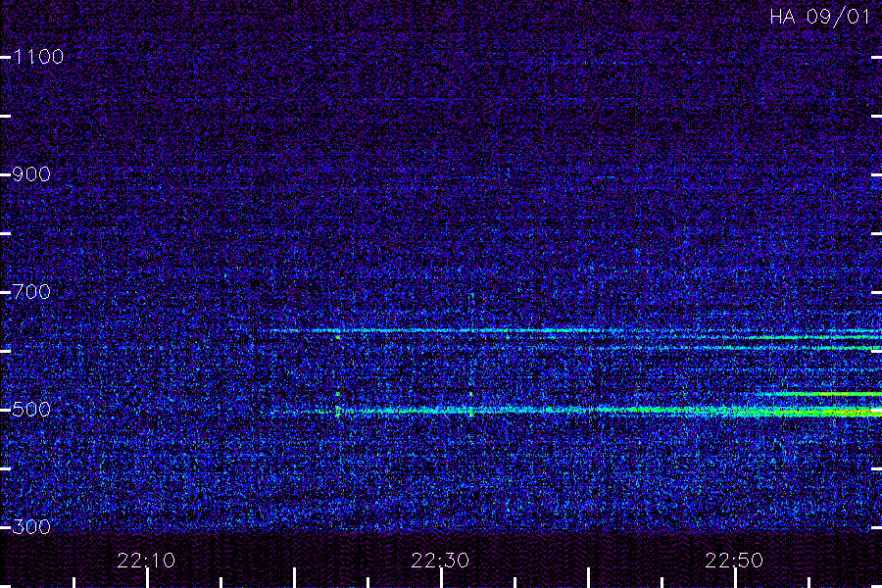Click the time tick mark below 22:50
This screenshot has width=882, height=588.
click(x=735, y=578)
